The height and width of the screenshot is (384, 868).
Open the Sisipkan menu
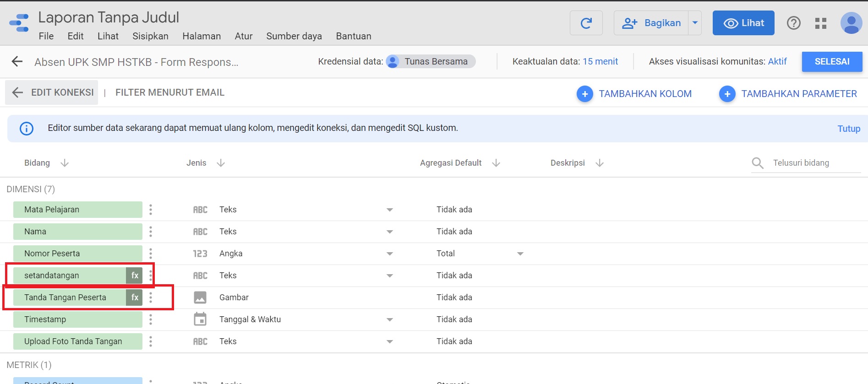(x=150, y=36)
